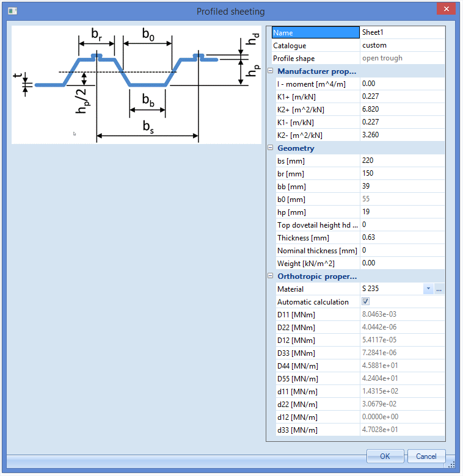Click the D12 value 5.4117e-05
This screenshot has width=463, height=476.
(403, 340)
